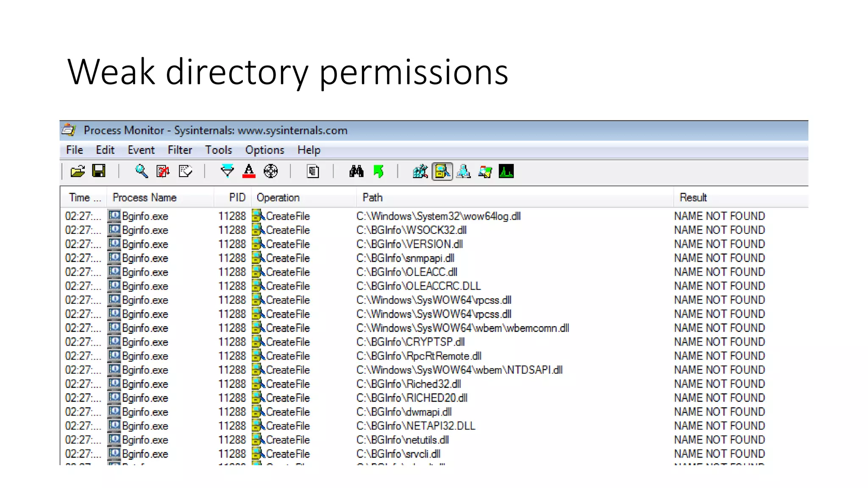
Task: Open the File menu
Action: coord(75,150)
